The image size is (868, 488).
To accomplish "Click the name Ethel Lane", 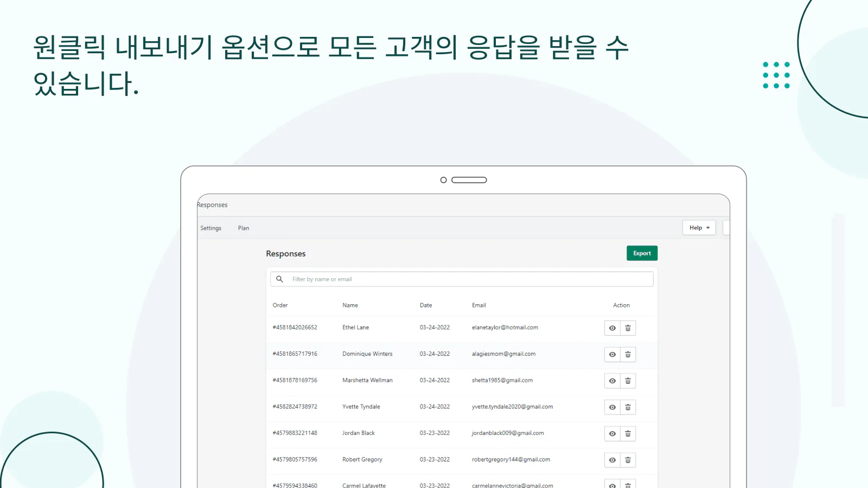I will click(355, 328).
